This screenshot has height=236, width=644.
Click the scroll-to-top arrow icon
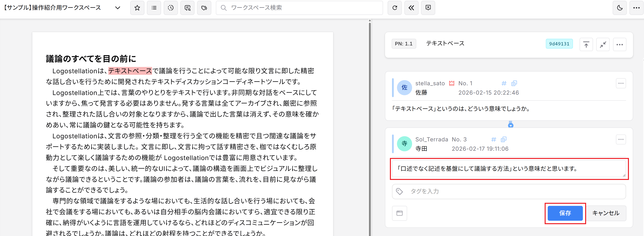coord(586,45)
